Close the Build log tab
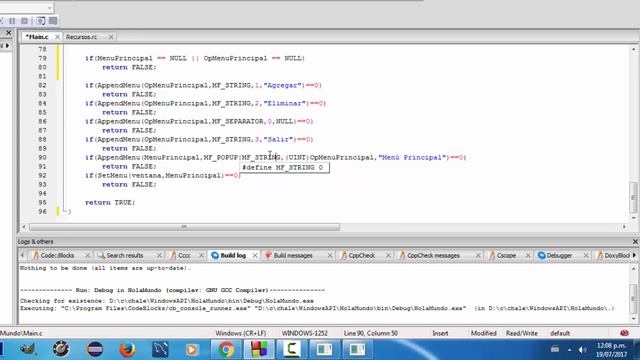640x360 pixels. pos(255,256)
